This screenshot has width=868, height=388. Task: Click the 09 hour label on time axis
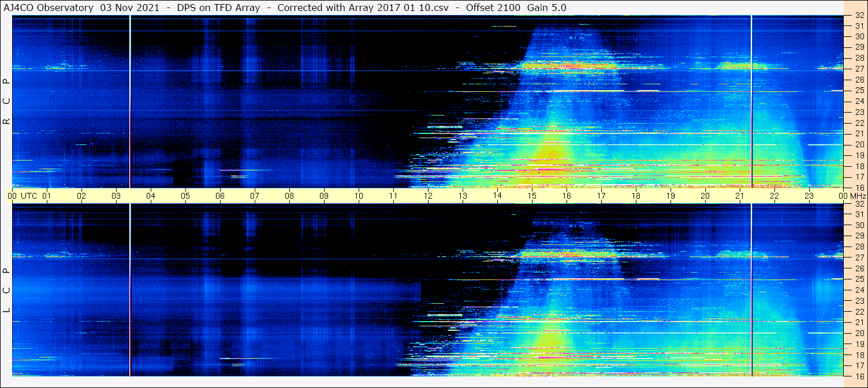click(324, 196)
